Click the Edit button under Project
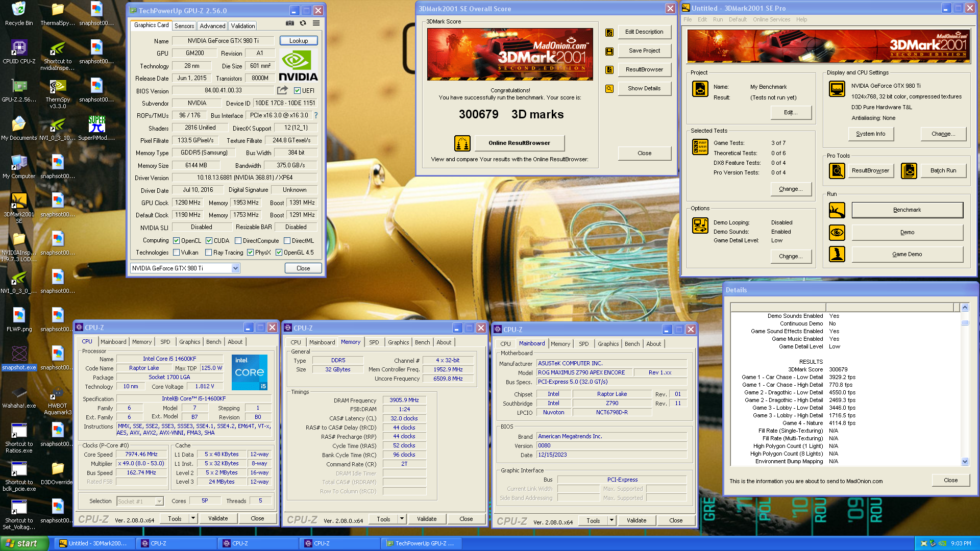980x551 pixels. pos(791,112)
